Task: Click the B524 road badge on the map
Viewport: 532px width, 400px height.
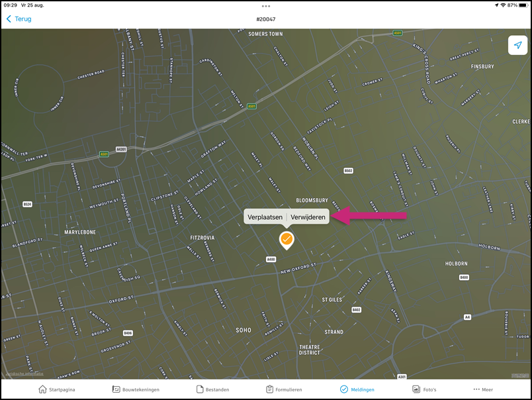Action: pyautogui.click(x=27, y=204)
